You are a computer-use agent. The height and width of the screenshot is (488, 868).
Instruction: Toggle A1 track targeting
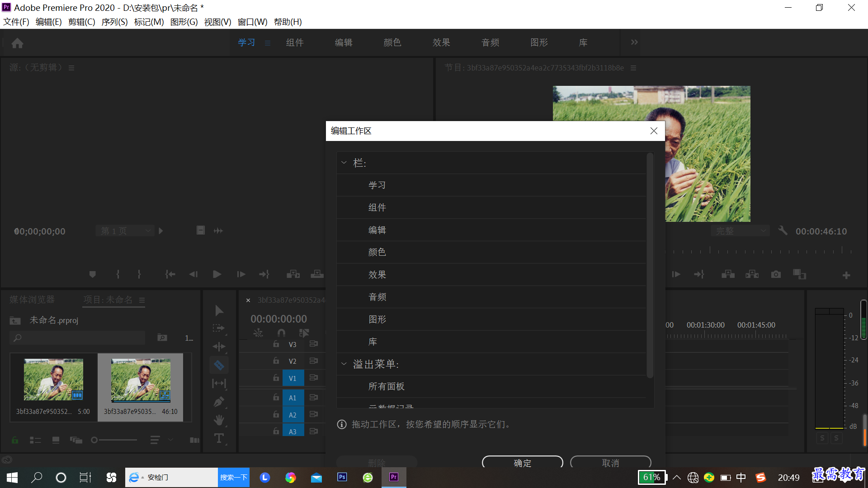[293, 398]
